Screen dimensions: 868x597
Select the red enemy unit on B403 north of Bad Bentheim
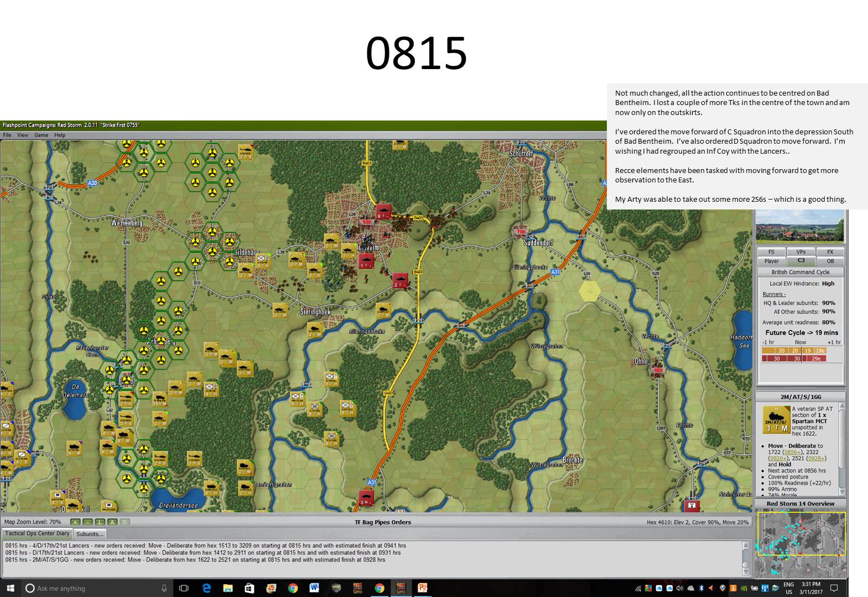pos(383,212)
